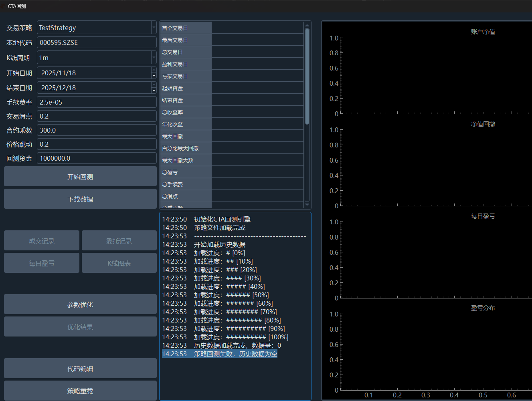Select the 合约乘数 input field
Image resolution: width=532 pixels, height=401 pixels.
click(x=96, y=130)
